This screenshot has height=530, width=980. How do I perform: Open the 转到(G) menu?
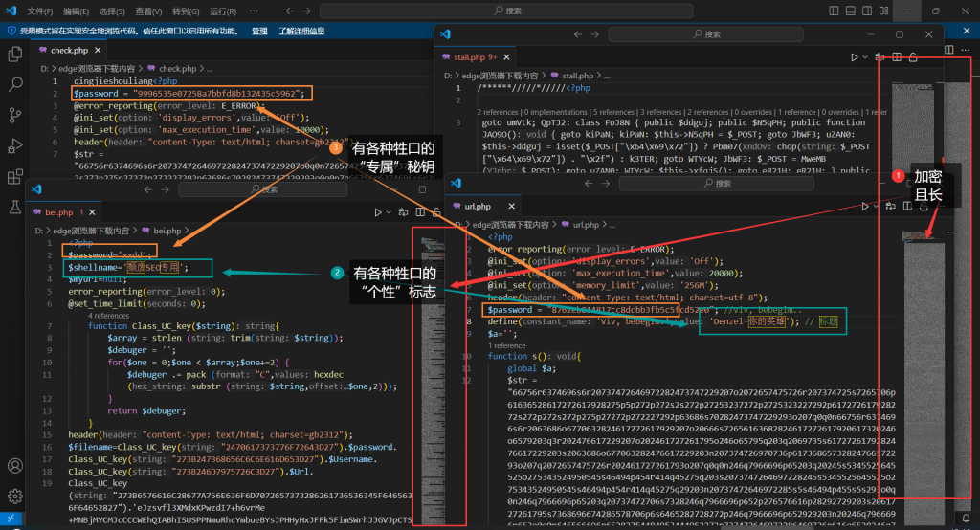pyautogui.click(x=186, y=11)
